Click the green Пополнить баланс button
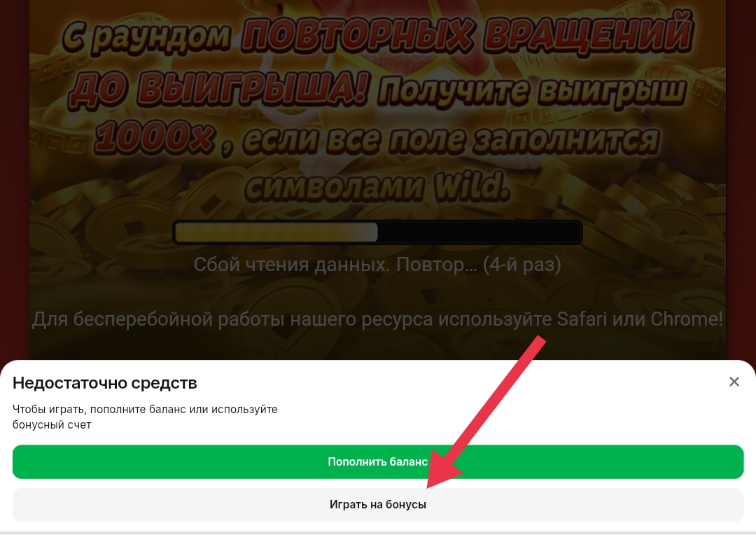This screenshot has height=535, width=756. 378,461
